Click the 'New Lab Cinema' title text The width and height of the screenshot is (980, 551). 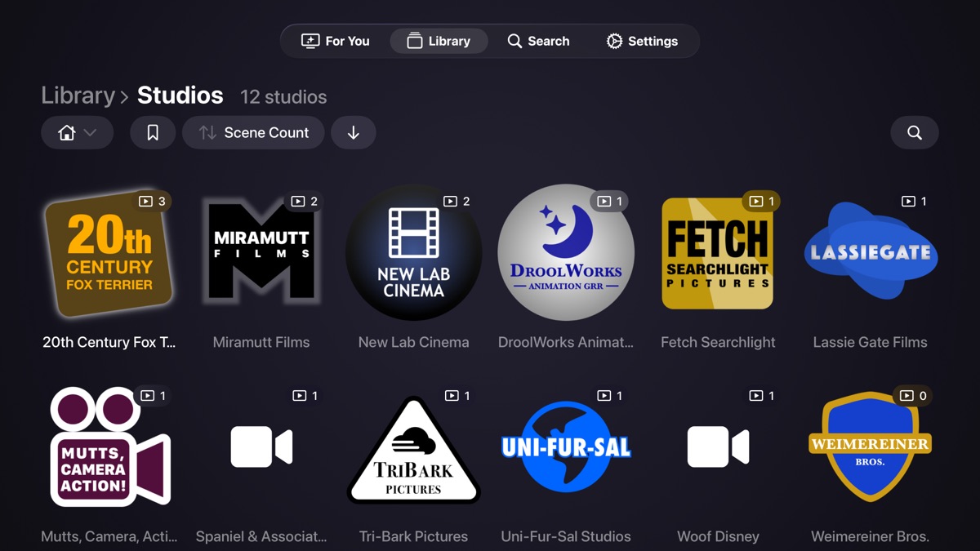(413, 342)
